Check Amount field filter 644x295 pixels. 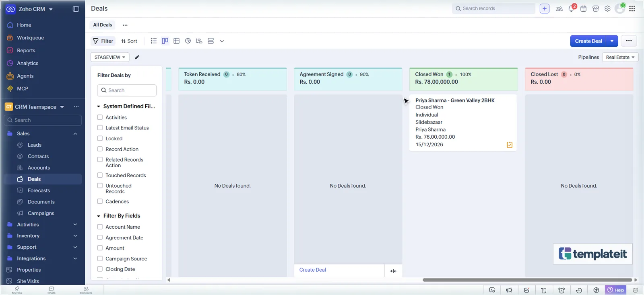click(x=100, y=248)
